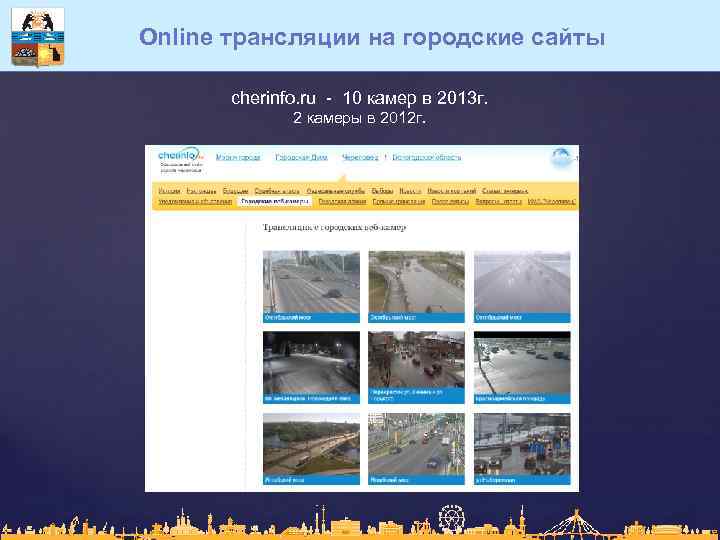The width and height of the screenshot is (720, 540).
Task: Open the Ягорбский мост camera with wooded riverbank
Action: [x=311, y=449]
